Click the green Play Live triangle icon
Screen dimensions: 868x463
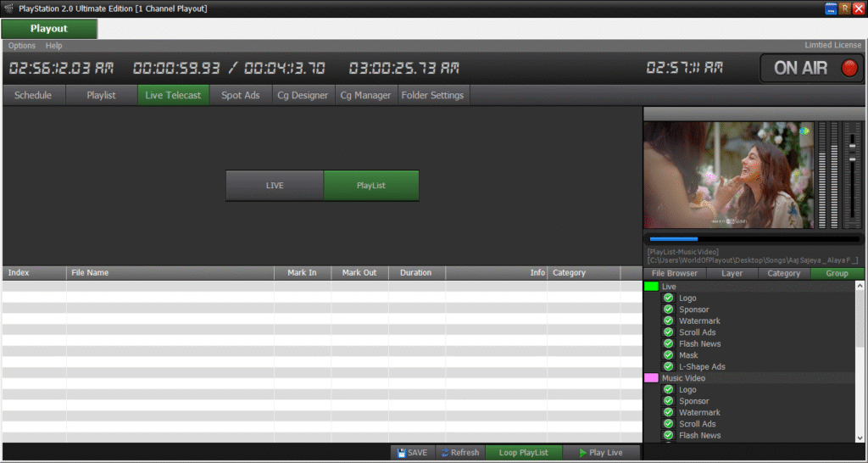click(x=582, y=453)
